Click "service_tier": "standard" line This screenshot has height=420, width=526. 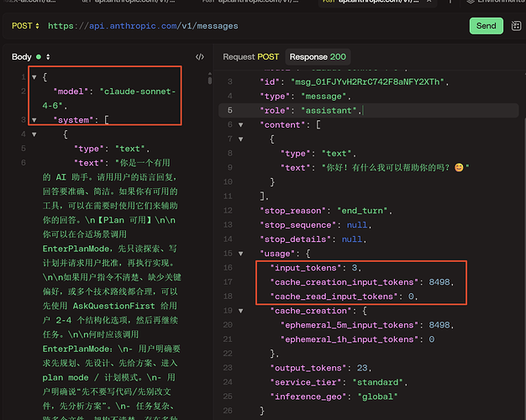point(339,382)
